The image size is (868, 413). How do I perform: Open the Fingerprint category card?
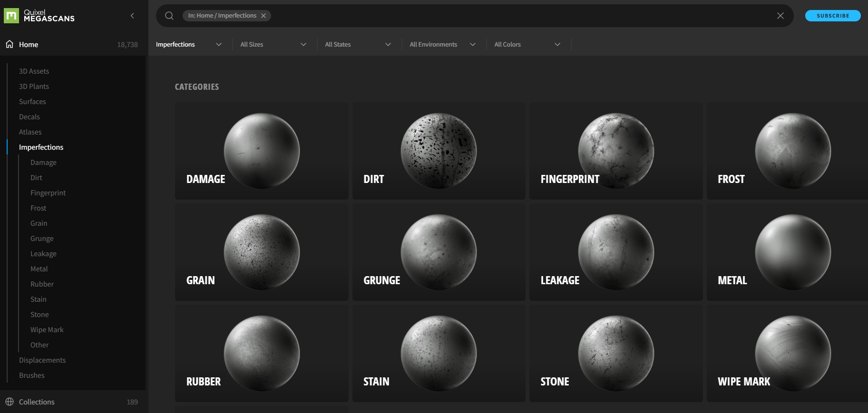[616, 151]
